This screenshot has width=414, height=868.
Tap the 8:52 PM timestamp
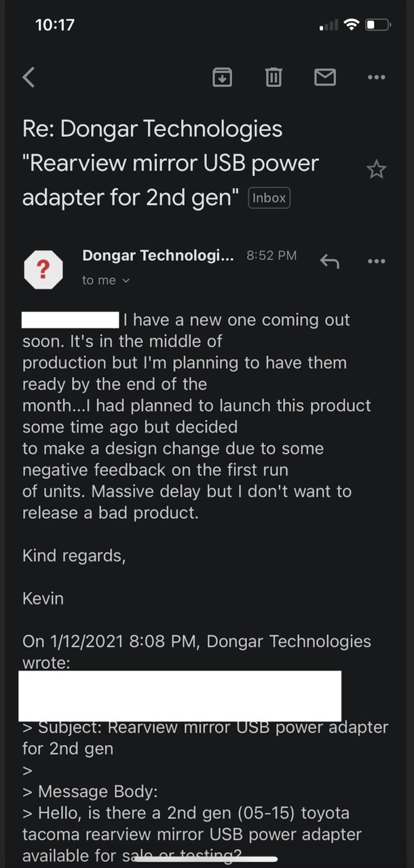pyautogui.click(x=271, y=256)
